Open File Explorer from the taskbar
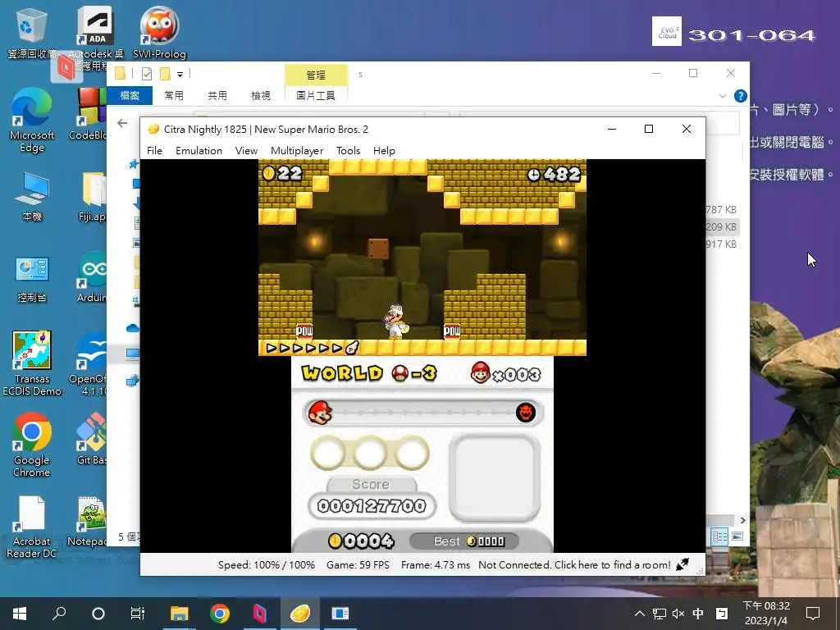840x630 pixels. pos(180,613)
